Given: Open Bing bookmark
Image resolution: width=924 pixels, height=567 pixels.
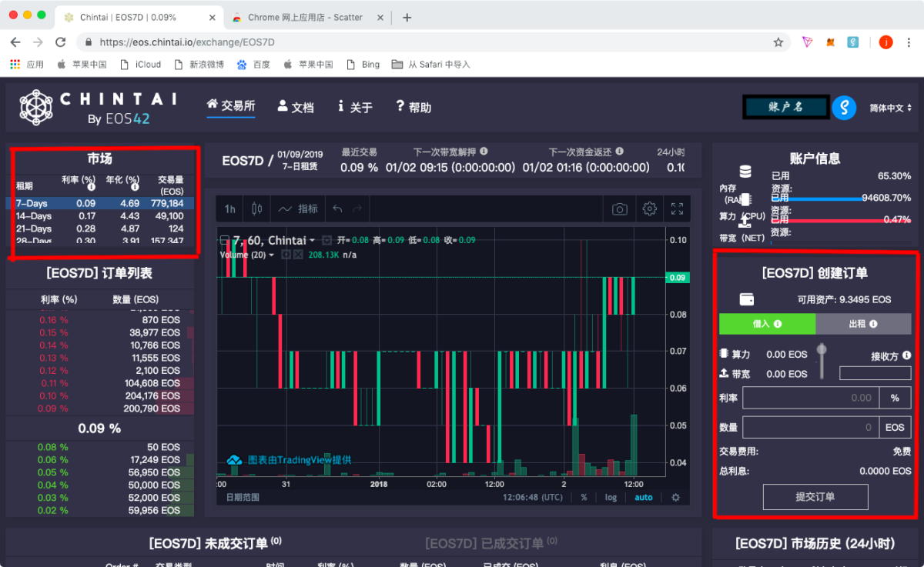Looking at the screenshot, I should click(x=363, y=65).
